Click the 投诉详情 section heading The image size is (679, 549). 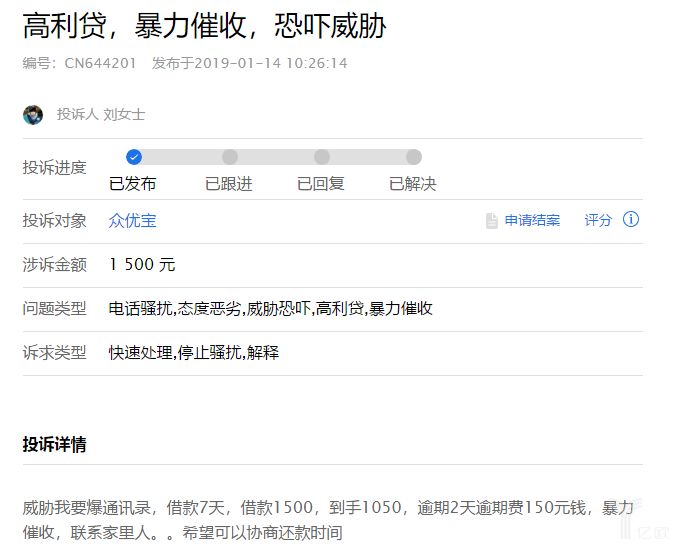pyautogui.click(x=54, y=445)
